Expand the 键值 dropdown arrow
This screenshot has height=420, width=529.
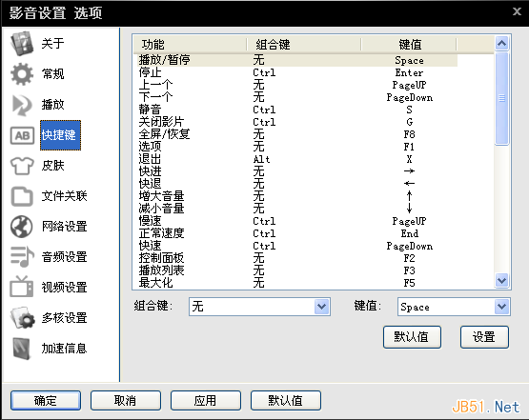[502, 307]
